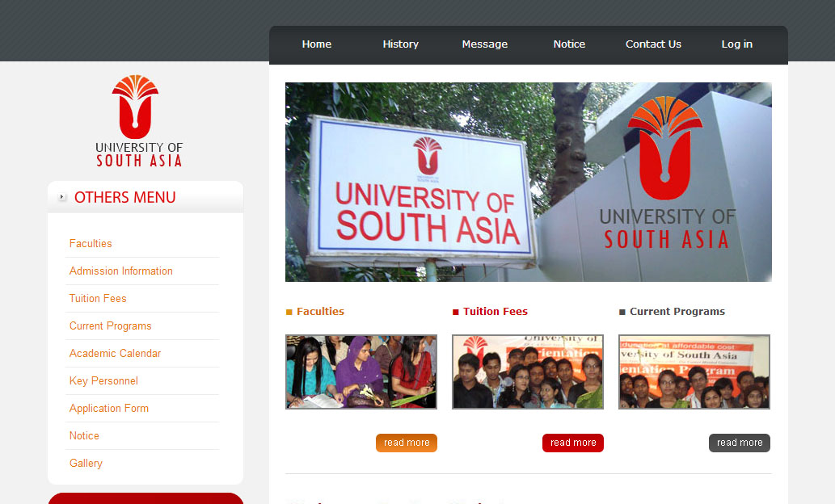
Task: Open the Faculties thumbnail photo
Action: click(x=361, y=372)
